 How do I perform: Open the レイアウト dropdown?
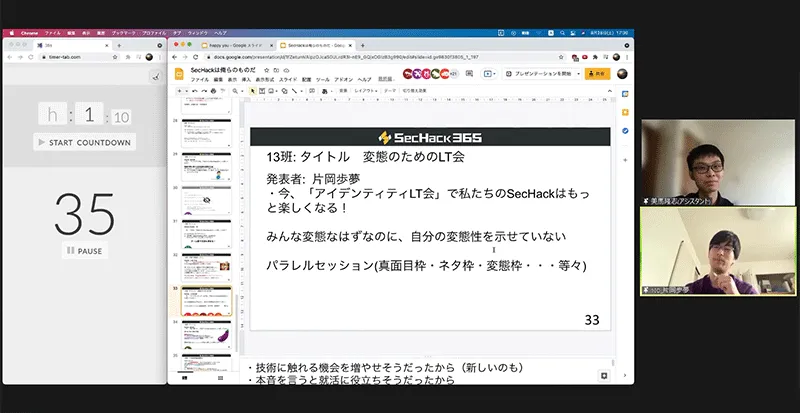tap(366, 91)
